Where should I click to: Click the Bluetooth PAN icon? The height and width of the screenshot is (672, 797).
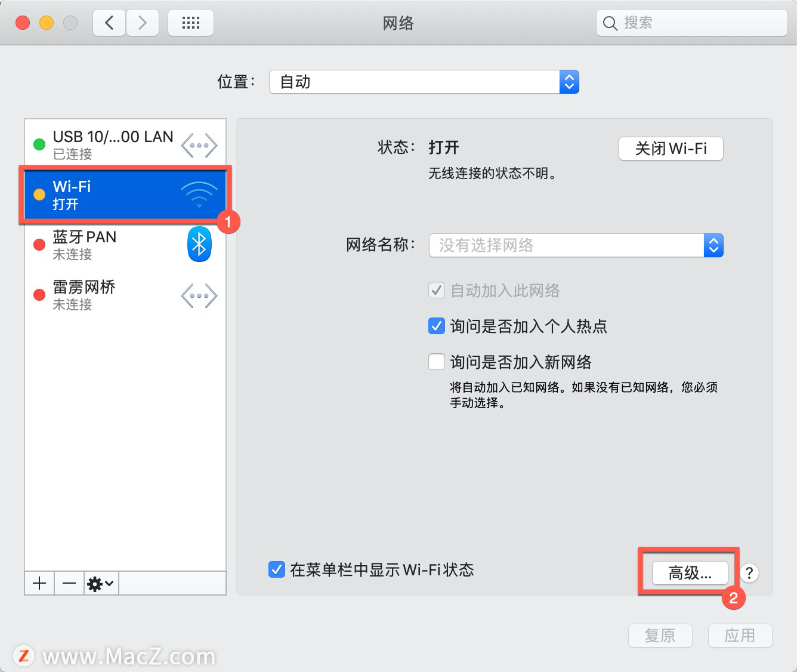click(x=199, y=244)
